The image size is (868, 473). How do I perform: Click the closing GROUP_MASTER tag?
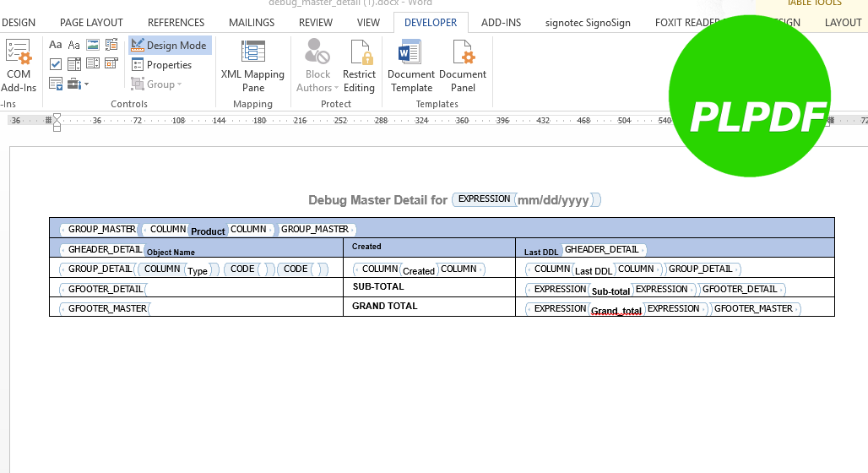(316, 229)
